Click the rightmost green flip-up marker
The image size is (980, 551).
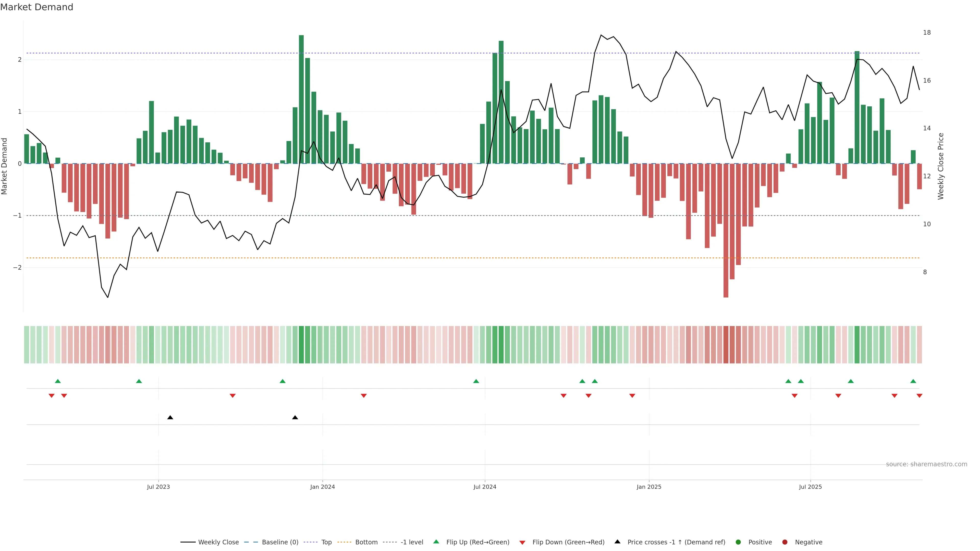pos(913,381)
